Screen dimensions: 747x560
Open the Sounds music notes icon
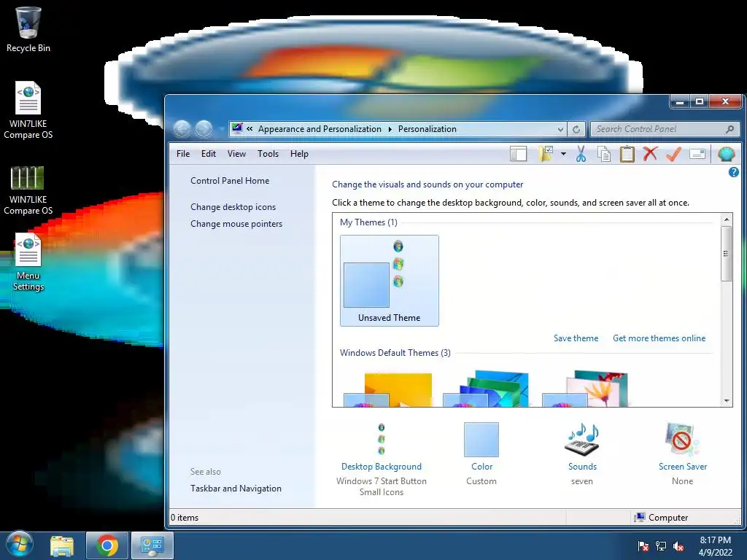(x=582, y=440)
